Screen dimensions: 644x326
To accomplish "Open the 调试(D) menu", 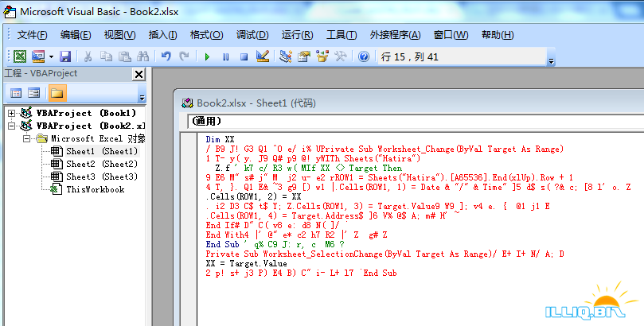I will (x=252, y=35).
